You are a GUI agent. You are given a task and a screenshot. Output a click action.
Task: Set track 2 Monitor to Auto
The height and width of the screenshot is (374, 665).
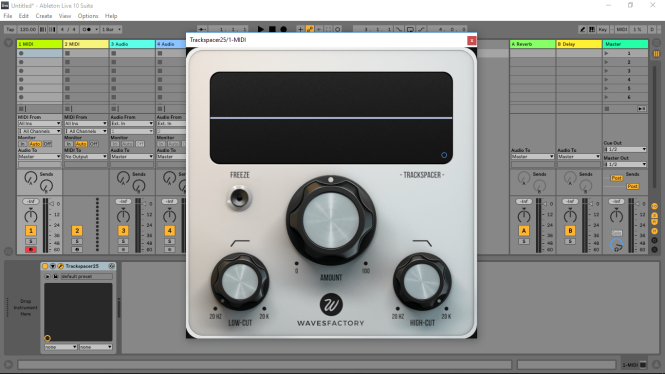pyautogui.click(x=81, y=144)
